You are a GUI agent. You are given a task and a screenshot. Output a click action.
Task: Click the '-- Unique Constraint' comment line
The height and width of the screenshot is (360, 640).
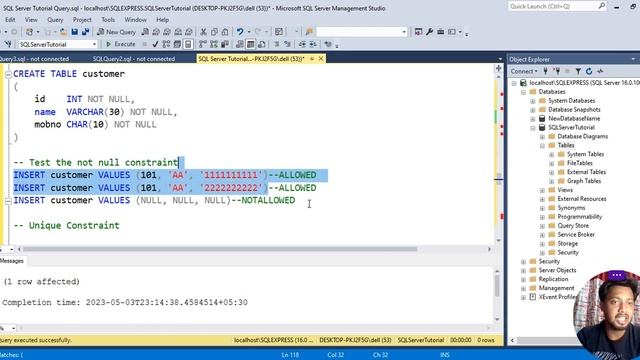coord(67,226)
